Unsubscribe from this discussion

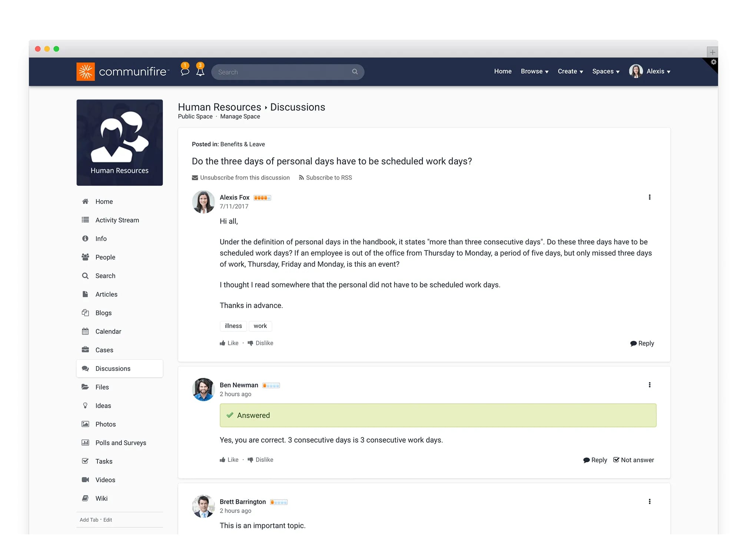point(241,178)
